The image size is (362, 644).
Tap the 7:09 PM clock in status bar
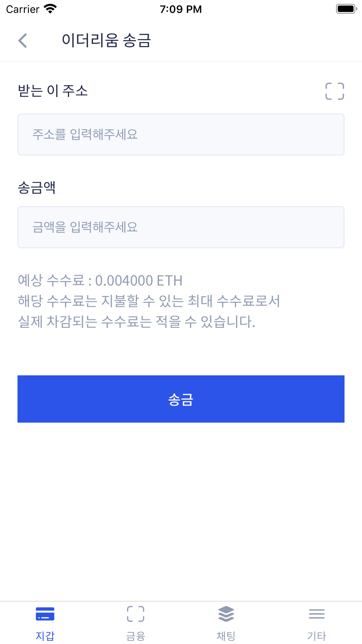181,9
